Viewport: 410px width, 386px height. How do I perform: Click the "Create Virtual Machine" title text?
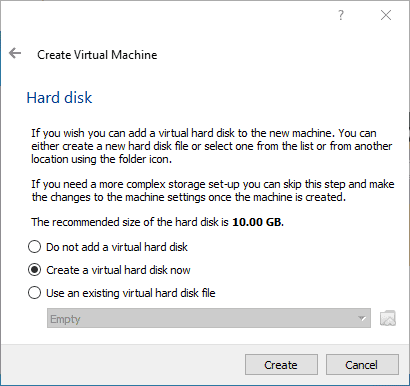97,55
